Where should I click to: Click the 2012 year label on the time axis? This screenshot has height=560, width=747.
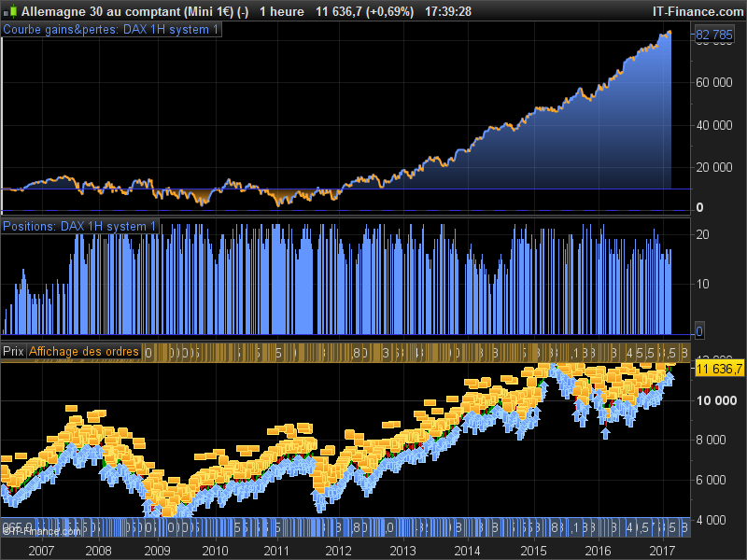pyautogui.click(x=338, y=551)
